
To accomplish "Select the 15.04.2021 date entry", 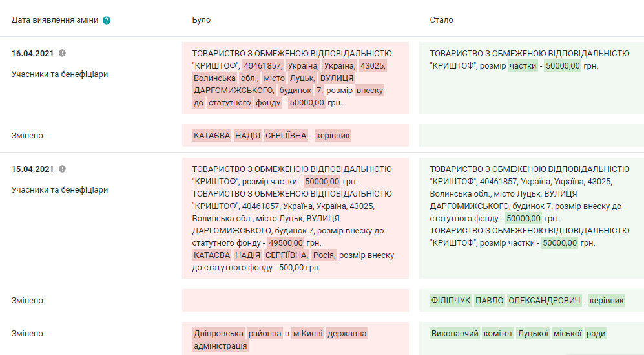I will tap(32, 169).
